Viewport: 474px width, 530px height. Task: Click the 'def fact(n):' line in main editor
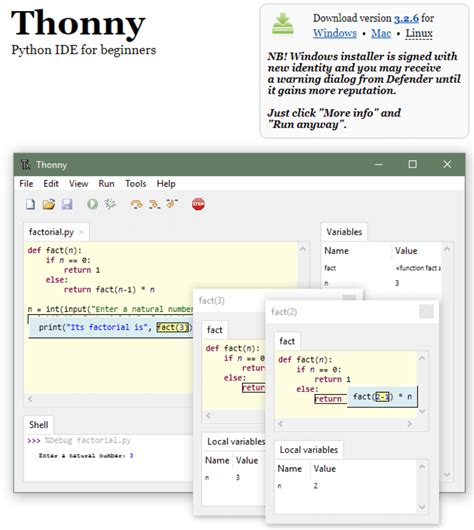pyautogui.click(x=54, y=250)
